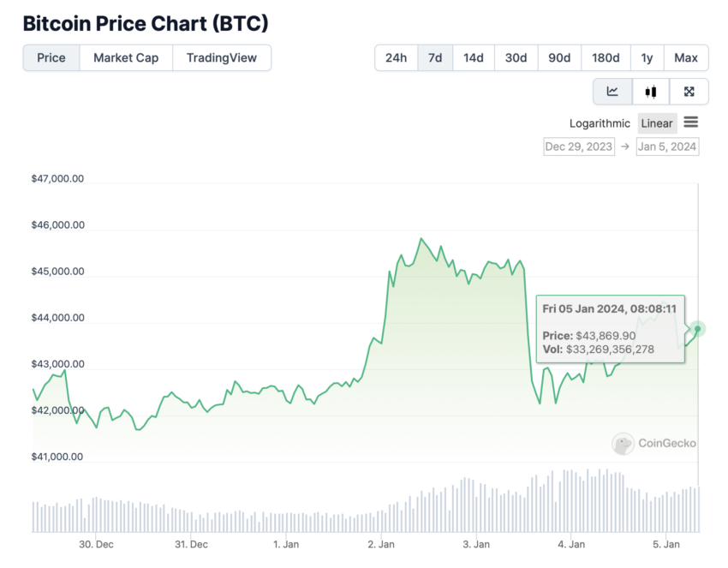Click the green price marker dot
This screenshot has width=728, height=568.
[697, 329]
